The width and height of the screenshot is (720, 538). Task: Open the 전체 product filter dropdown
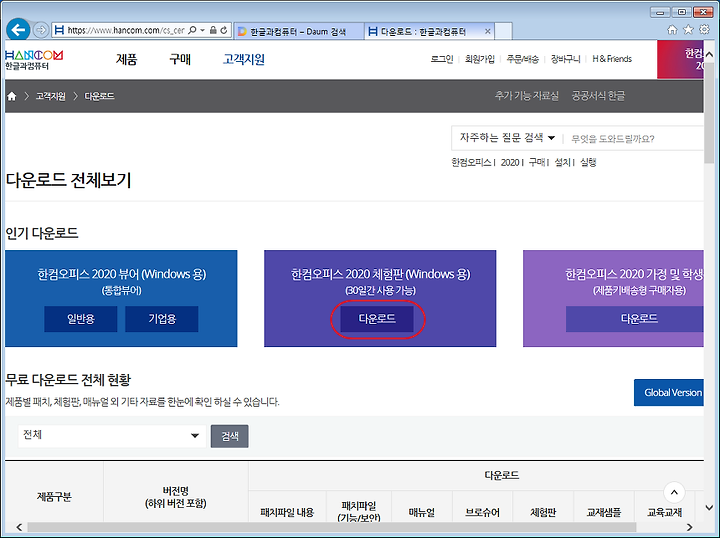pos(112,435)
